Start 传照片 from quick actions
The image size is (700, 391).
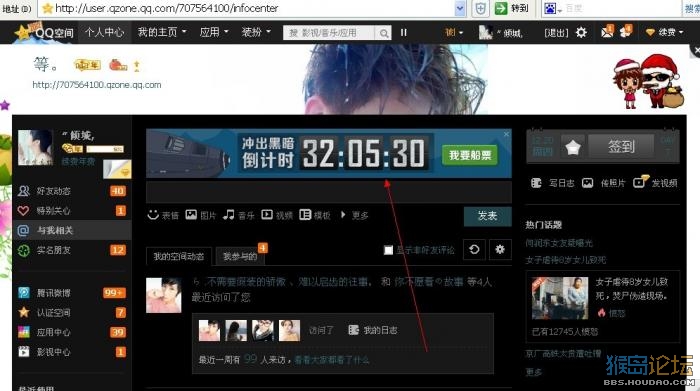pyautogui.click(x=604, y=183)
